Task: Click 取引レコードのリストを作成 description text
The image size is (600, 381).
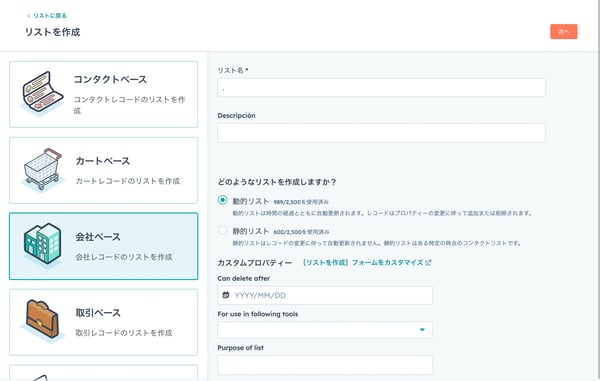Action: click(x=124, y=333)
